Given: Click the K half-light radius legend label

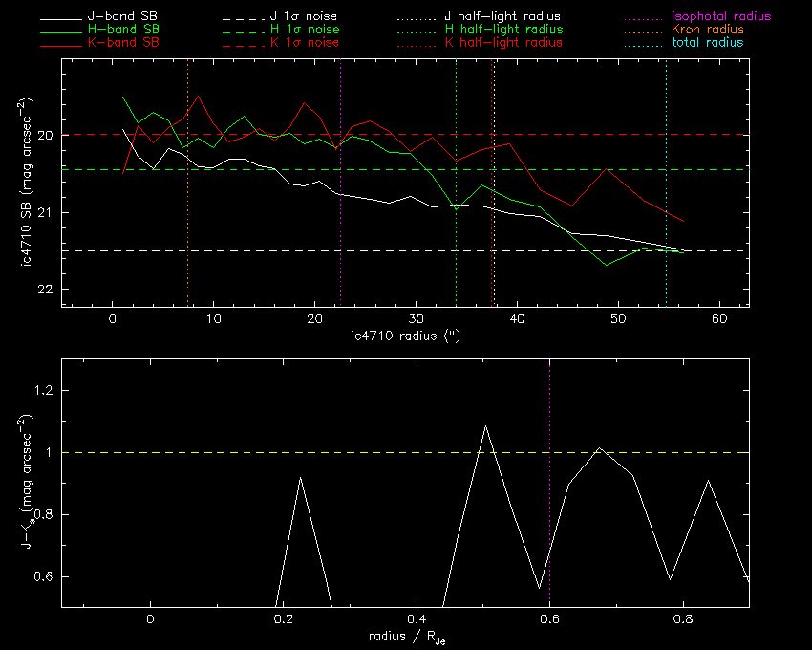Looking at the screenshot, I should (503, 43).
